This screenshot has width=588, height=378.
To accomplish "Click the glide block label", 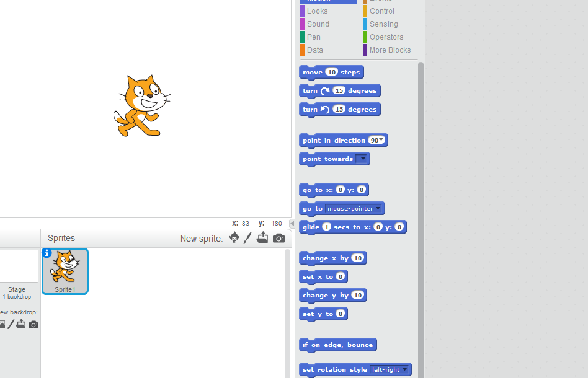I will (311, 227).
